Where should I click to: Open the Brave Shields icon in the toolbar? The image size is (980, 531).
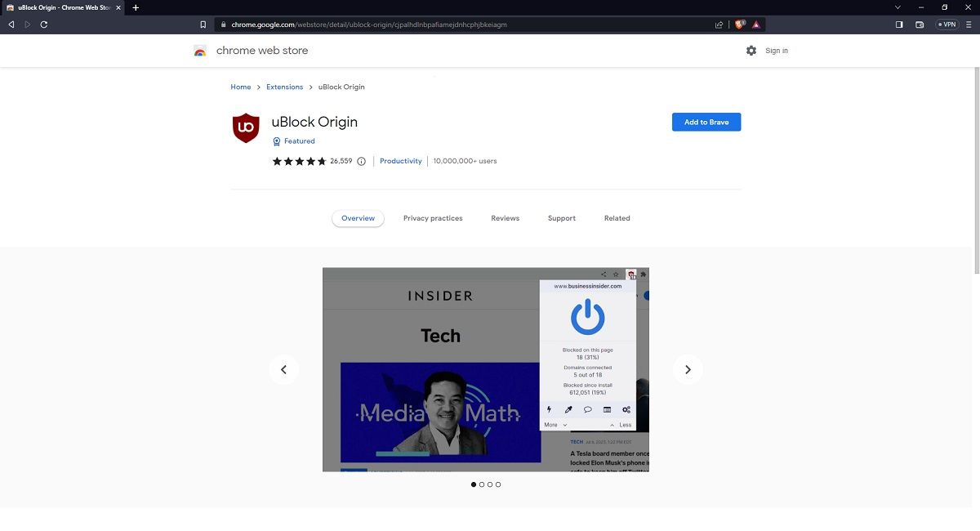pos(738,24)
